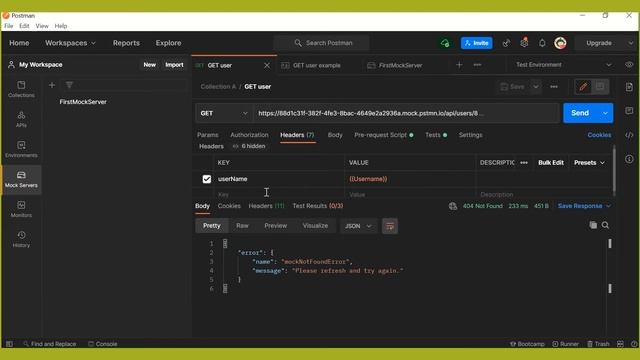Open the JSON format dropdown
The height and width of the screenshot is (360, 640).
click(x=358, y=226)
